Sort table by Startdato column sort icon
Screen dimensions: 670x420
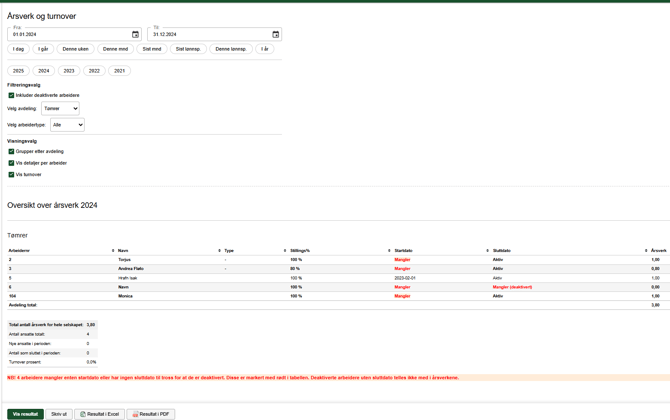487,251
